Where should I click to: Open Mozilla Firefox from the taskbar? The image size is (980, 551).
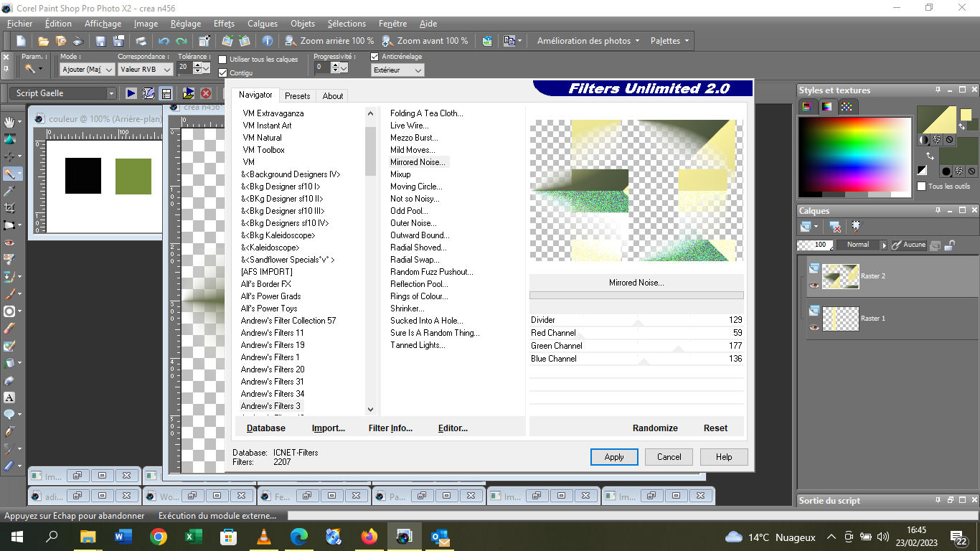pos(369,537)
